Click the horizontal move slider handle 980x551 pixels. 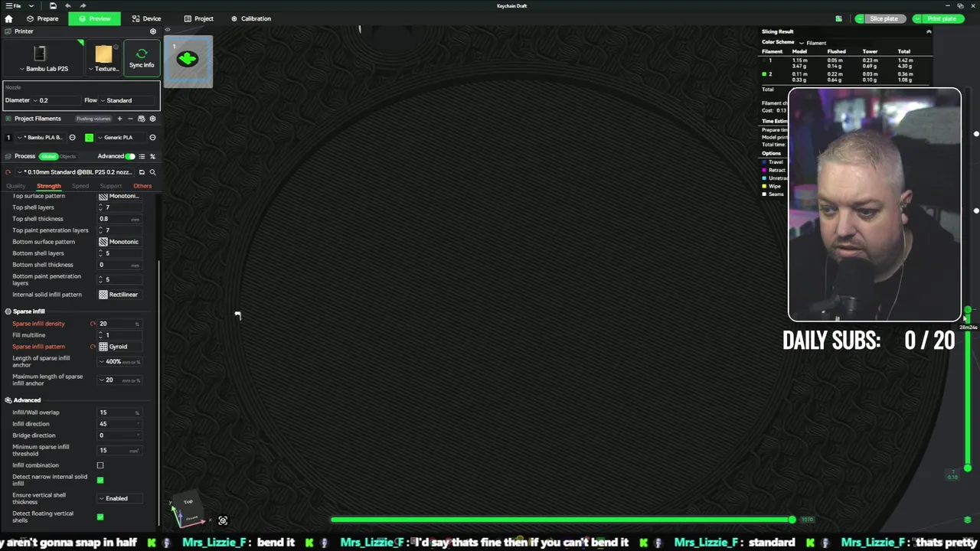(792, 520)
